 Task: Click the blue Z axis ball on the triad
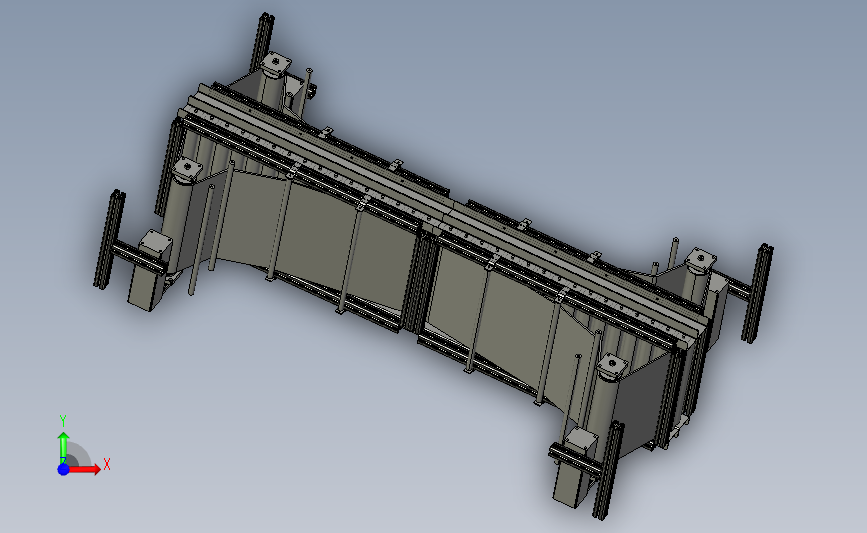tap(63, 469)
